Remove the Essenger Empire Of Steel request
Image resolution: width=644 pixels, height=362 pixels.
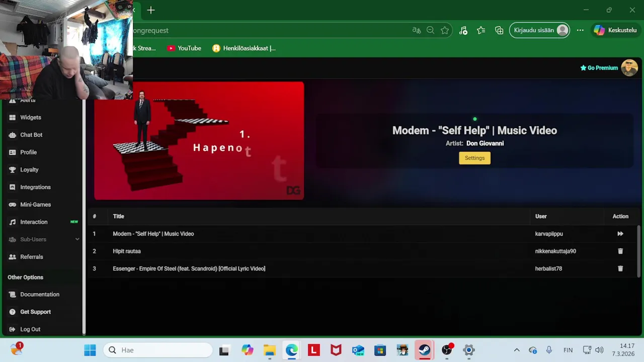coord(620,268)
